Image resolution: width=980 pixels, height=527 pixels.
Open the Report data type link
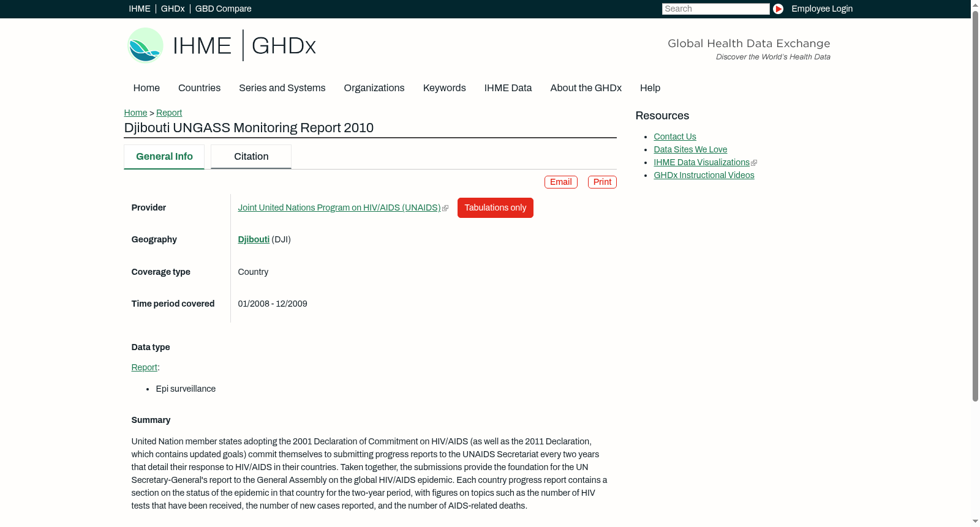(144, 367)
